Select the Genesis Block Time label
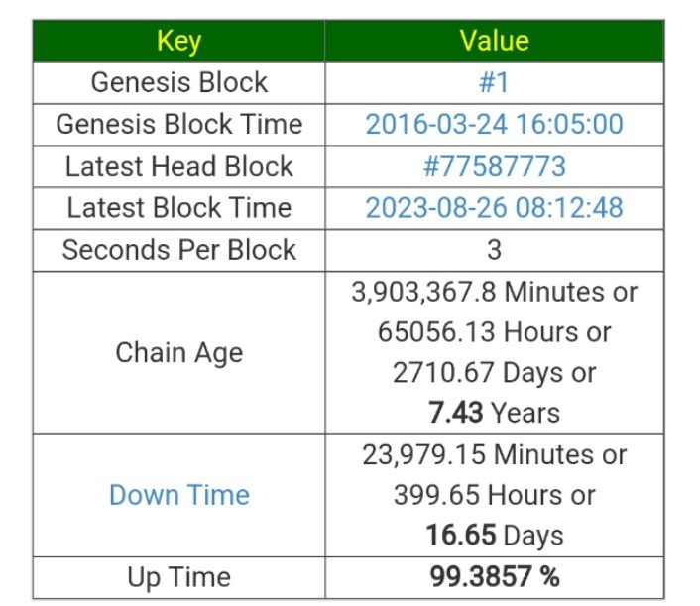This screenshot has height=606, width=700. (x=178, y=124)
